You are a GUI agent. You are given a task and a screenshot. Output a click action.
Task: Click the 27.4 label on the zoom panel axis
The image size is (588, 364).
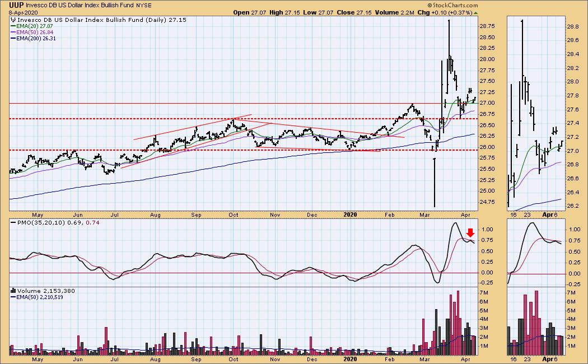[x=572, y=123]
